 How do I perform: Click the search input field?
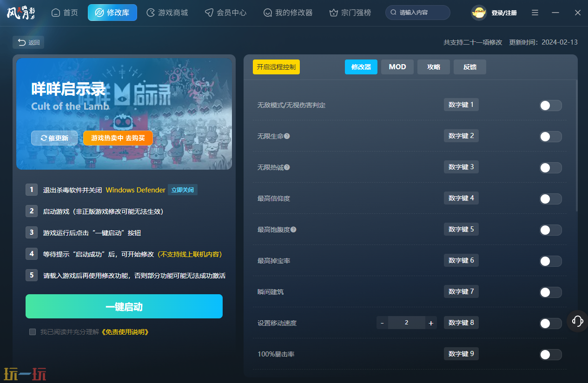coord(418,13)
